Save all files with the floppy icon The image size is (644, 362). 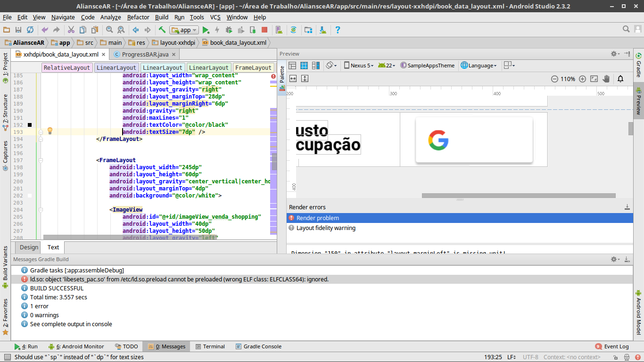pyautogui.click(x=18, y=30)
